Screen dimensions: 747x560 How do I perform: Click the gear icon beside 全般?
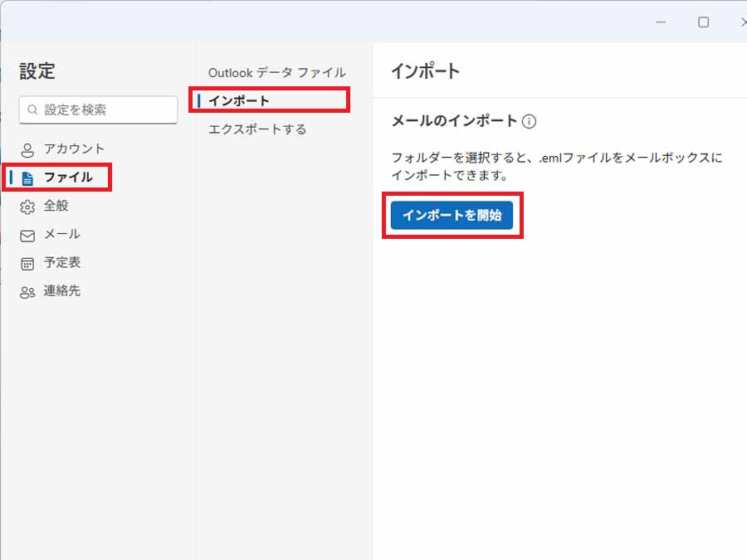tap(28, 207)
